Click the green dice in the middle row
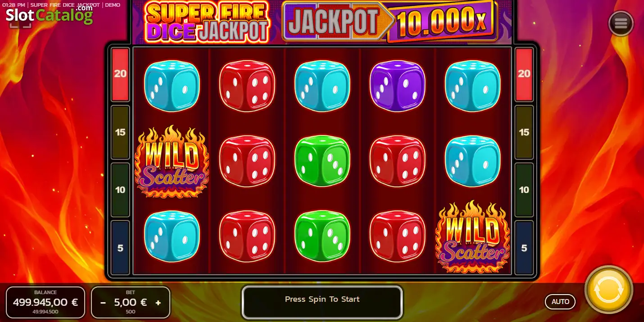644x322 pixels. (x=322, y=161)
